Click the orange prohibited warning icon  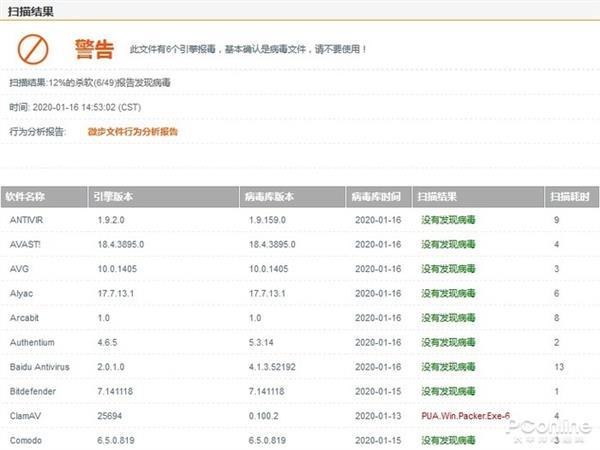[33, 49]
